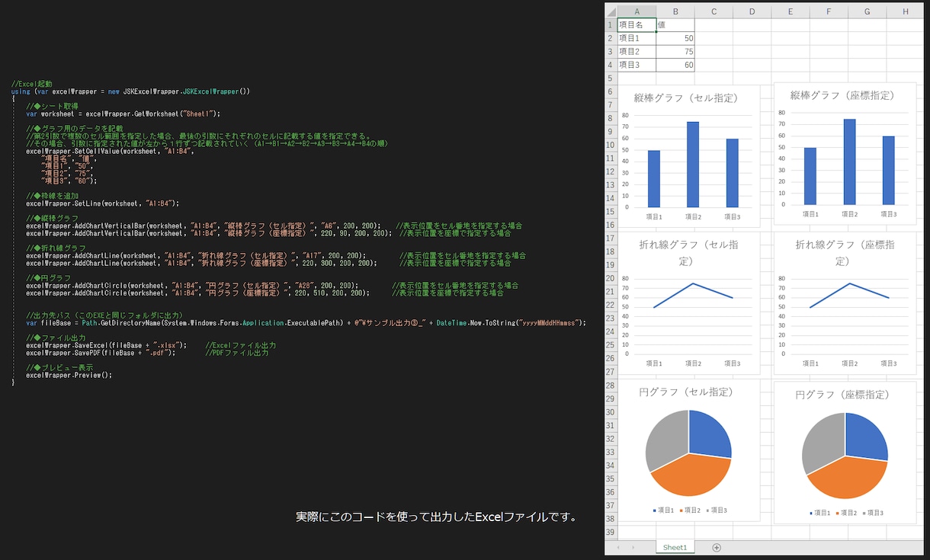Click cell B1 containing 値
The width and height of the screenshot is (930, 560).
point(675,24)
